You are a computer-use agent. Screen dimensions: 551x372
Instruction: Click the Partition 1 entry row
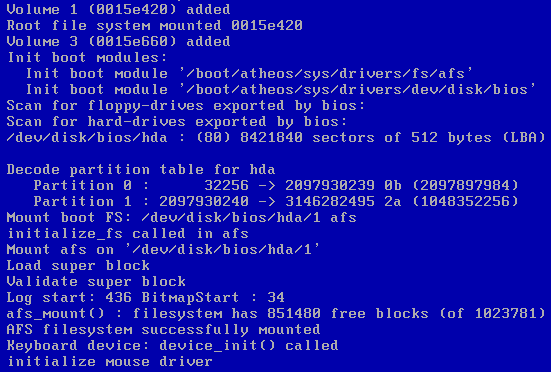click(x=276, y=202)
